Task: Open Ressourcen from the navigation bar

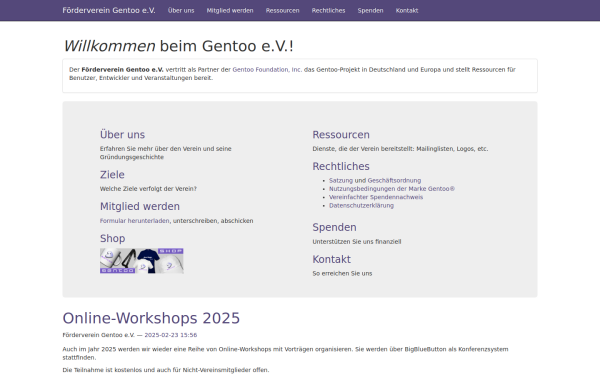Action: click(x=282, y=10)
